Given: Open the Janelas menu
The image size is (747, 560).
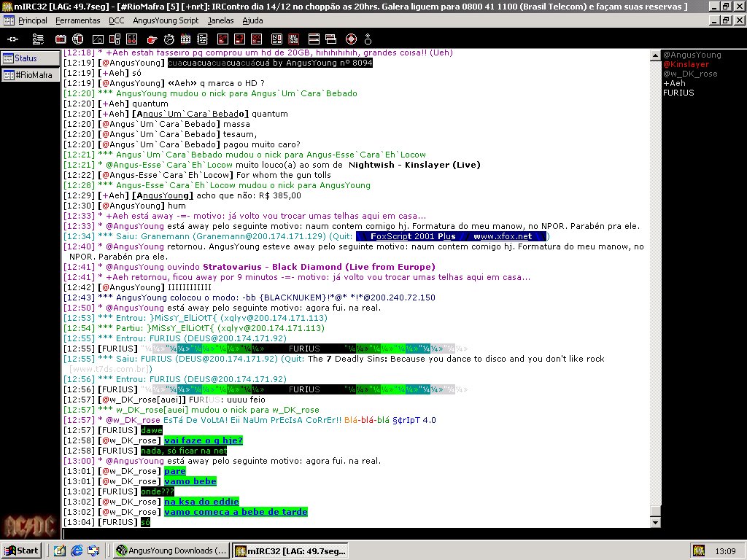Looking at the screenshot, I should coord(220,20).
